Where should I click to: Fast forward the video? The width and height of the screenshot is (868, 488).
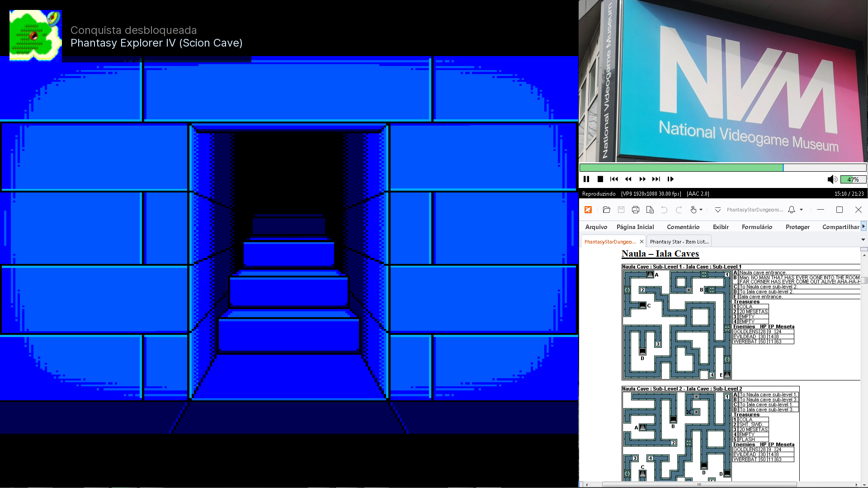642,179
